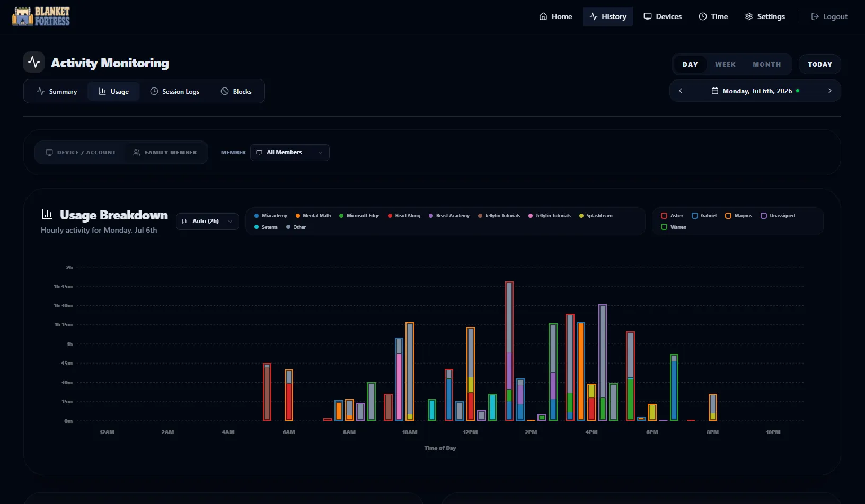Go to previous day with left chevron
This screenshot has height=504, width=865.
pyautogui.click(x=681, y=91)
